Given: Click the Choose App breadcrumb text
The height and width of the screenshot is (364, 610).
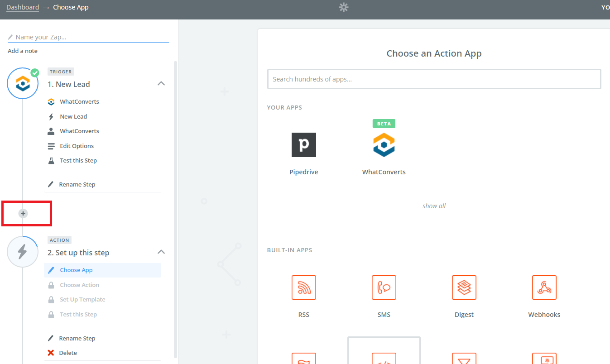Looking at the screenshot, I should tap(71, 7).
